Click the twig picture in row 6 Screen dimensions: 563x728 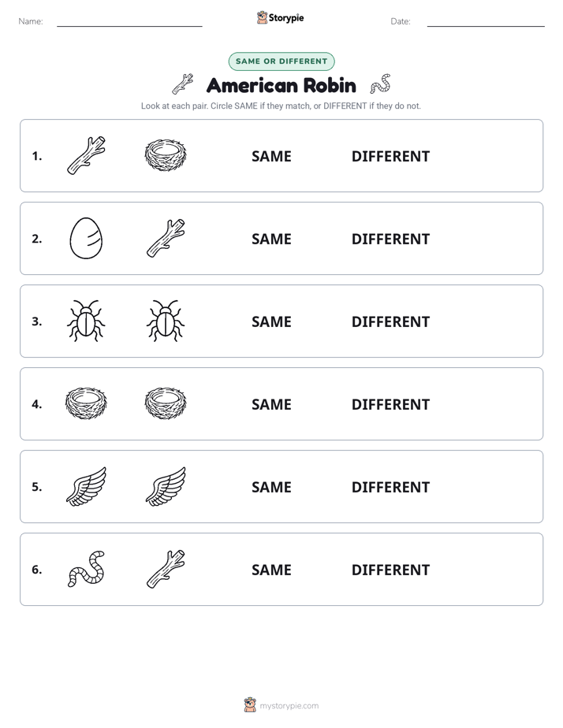pos(166,569)
